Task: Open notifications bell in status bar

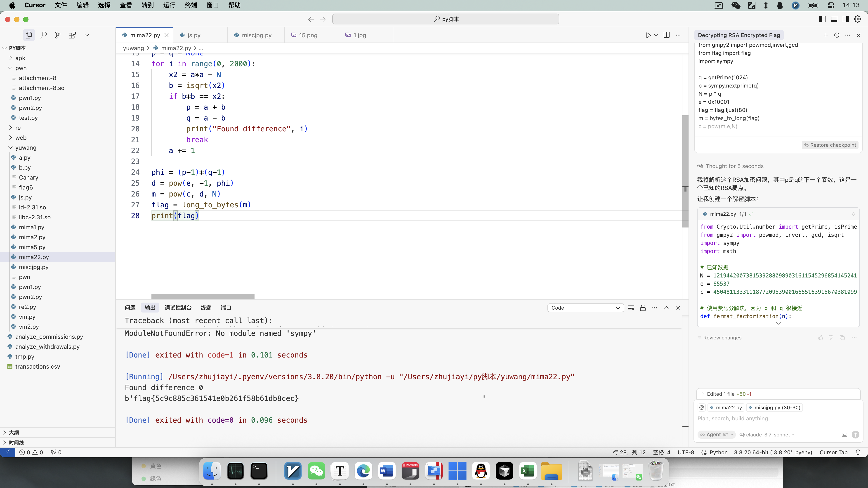Action: point(858,452)
